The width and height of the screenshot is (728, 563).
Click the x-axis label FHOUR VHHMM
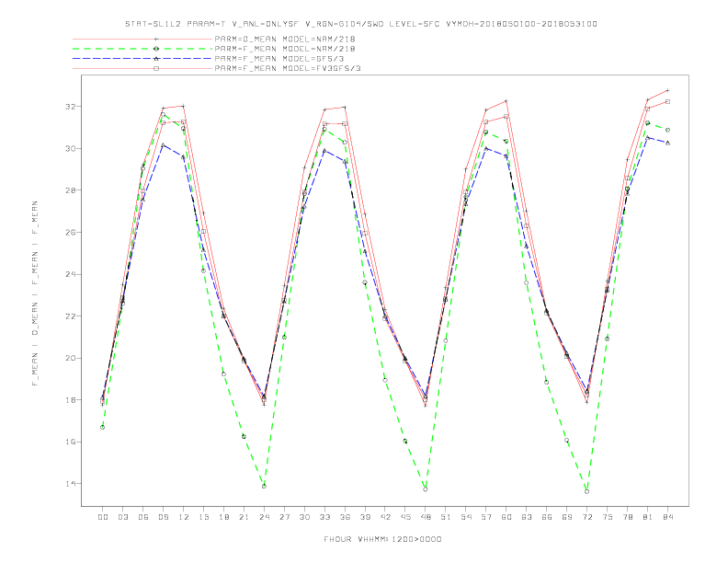pos(382,539)
